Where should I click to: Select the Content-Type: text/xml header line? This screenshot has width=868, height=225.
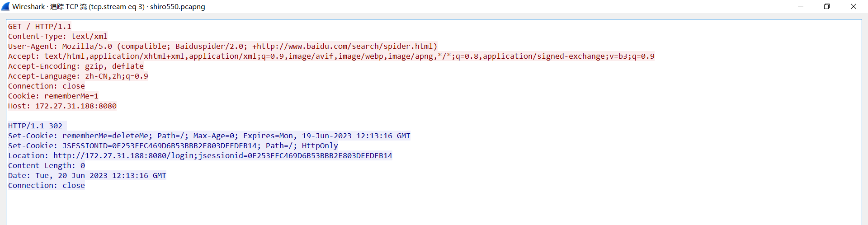click(x=57, y=37)
